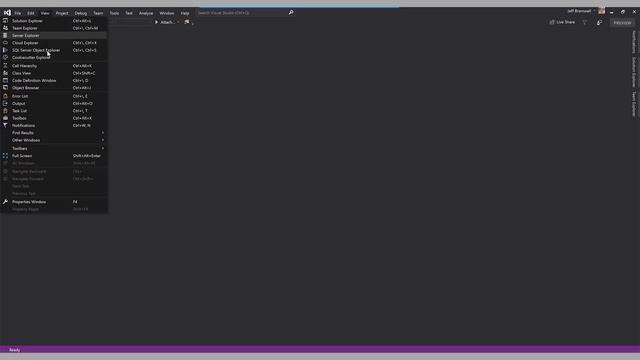Viewport: 640px width, 360px height.
Task: Open the Solution Explorer side tab
Action: [x=634, y=72]
